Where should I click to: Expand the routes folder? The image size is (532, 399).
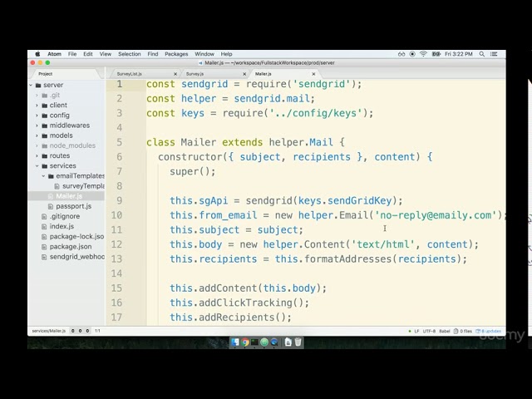(37, 156)
